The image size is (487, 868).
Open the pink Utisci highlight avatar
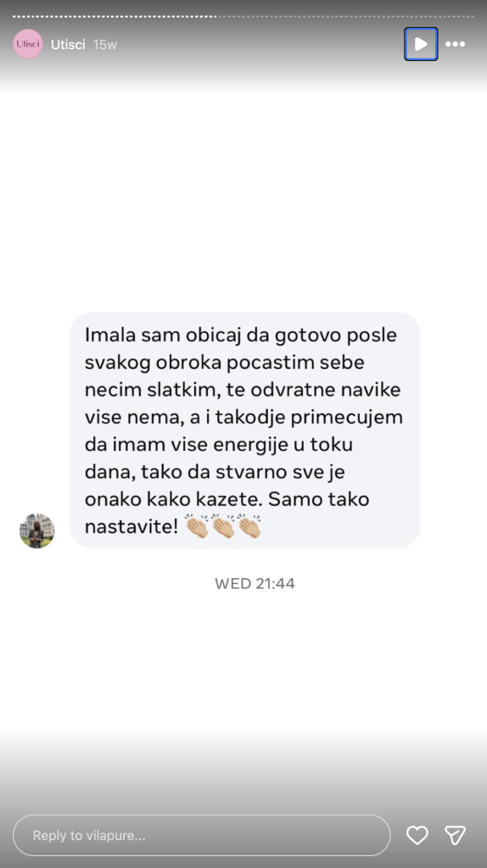pyautogui.click(x=28, y=44)
